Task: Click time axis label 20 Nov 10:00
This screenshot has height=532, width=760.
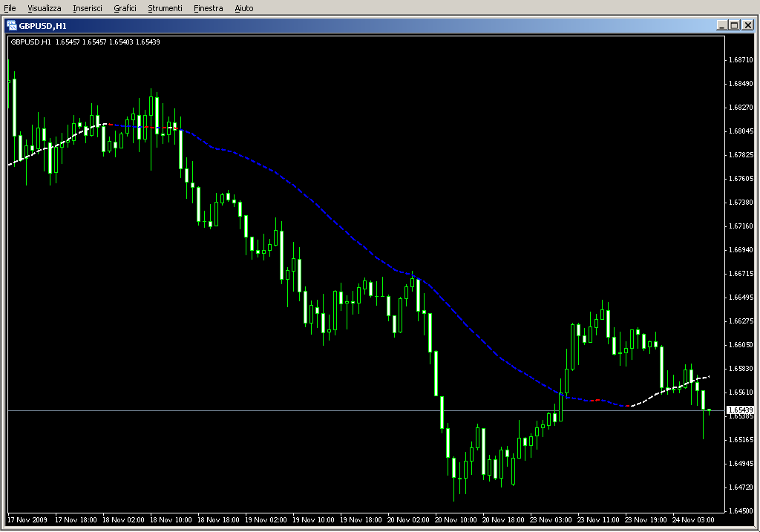Action: click(x=456, y=520)
